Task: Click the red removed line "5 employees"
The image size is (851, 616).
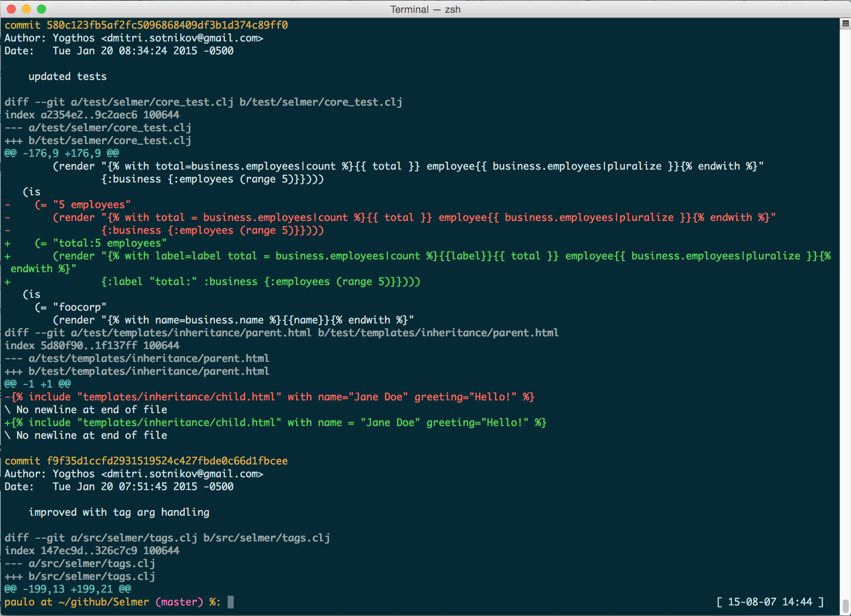Action: pos(92,205)
